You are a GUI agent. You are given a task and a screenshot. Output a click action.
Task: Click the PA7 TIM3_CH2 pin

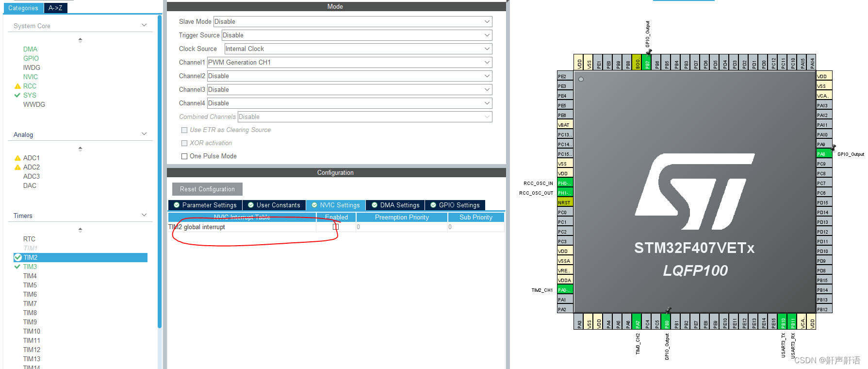pyautogui.click(x=637, y=321)
